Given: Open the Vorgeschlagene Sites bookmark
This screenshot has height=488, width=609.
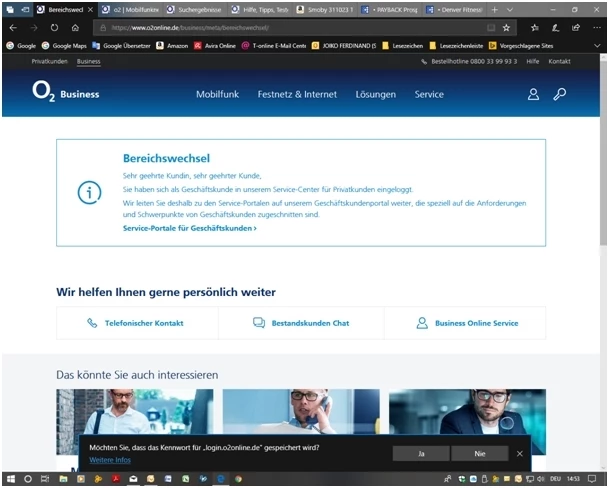Looking at the screenshot, I should (x=521, y=46).
